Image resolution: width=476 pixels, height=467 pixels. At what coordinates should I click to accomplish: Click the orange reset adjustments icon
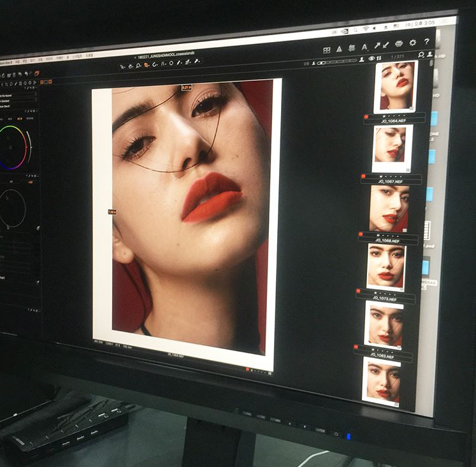(37, 73)
